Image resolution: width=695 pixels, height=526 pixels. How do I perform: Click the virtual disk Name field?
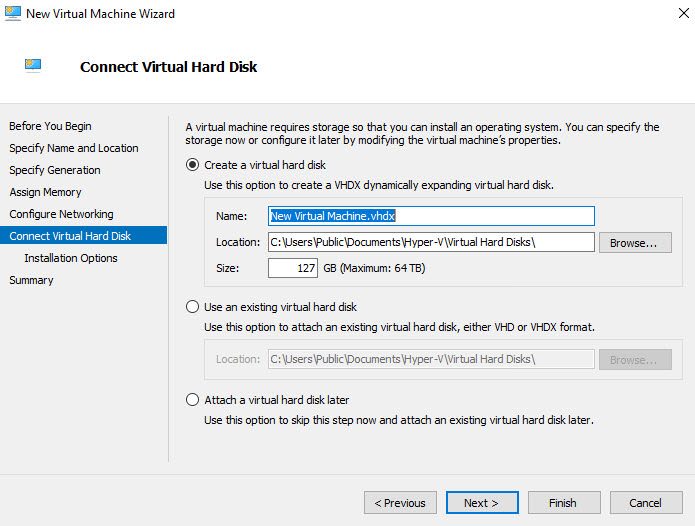[431, 216]
